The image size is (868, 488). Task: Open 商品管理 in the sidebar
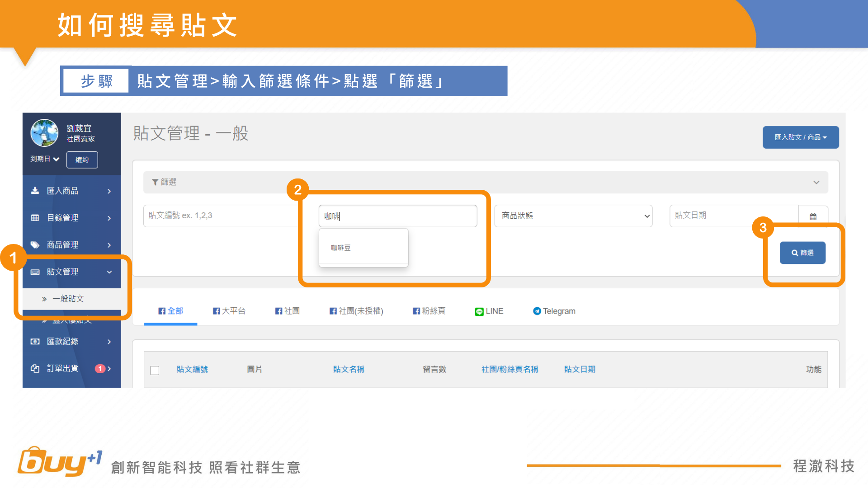pos(63,245)
